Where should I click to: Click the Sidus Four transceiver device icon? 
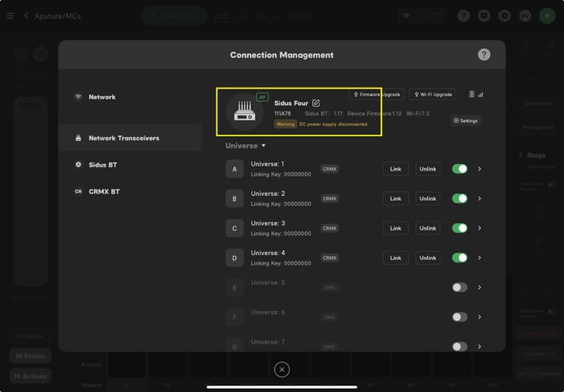pyautogui.click(x=244, y=112)
